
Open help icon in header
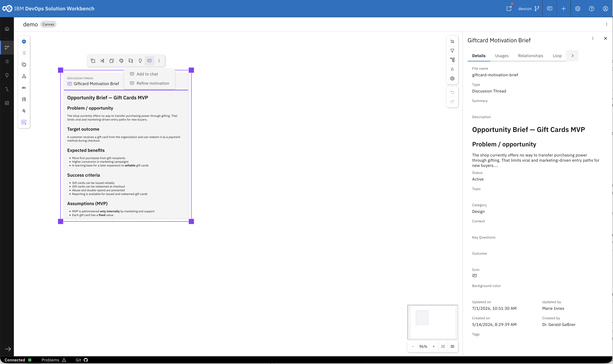591,9
